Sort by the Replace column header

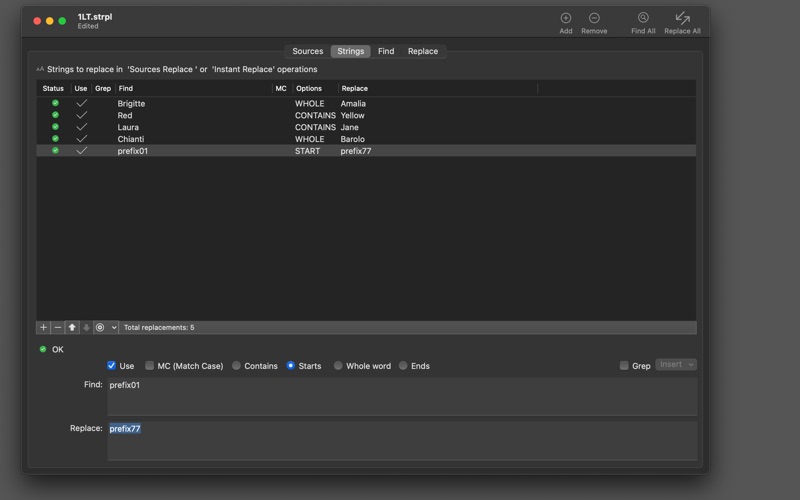(438, 88)
